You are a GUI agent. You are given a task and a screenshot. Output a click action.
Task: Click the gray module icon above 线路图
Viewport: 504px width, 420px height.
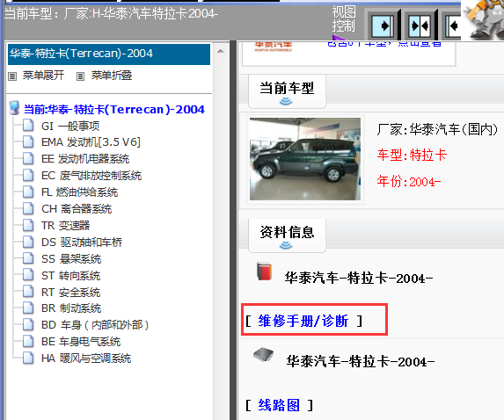(263, 355)
